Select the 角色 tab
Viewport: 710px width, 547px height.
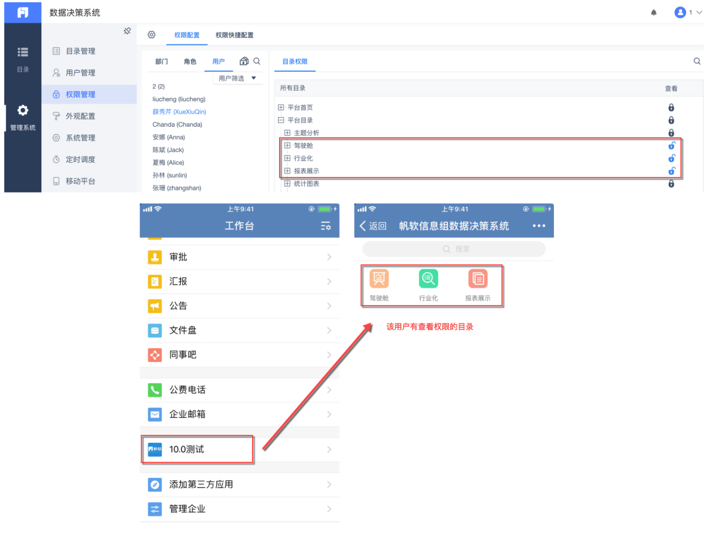click(x=190, y=61)
